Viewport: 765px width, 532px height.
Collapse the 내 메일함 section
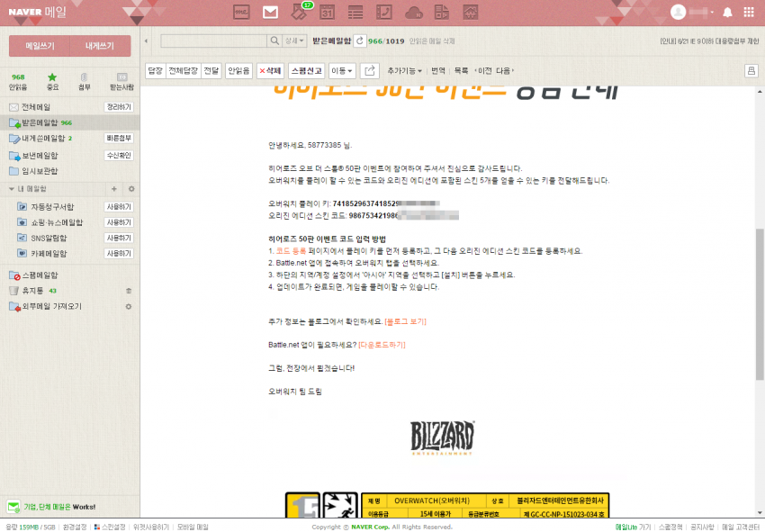click(x=11, y=189)
